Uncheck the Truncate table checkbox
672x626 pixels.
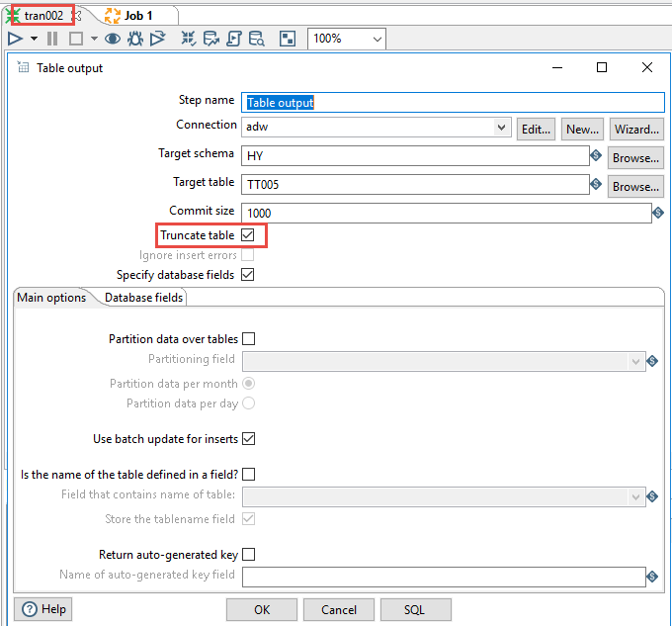click(x=248, y=235)
